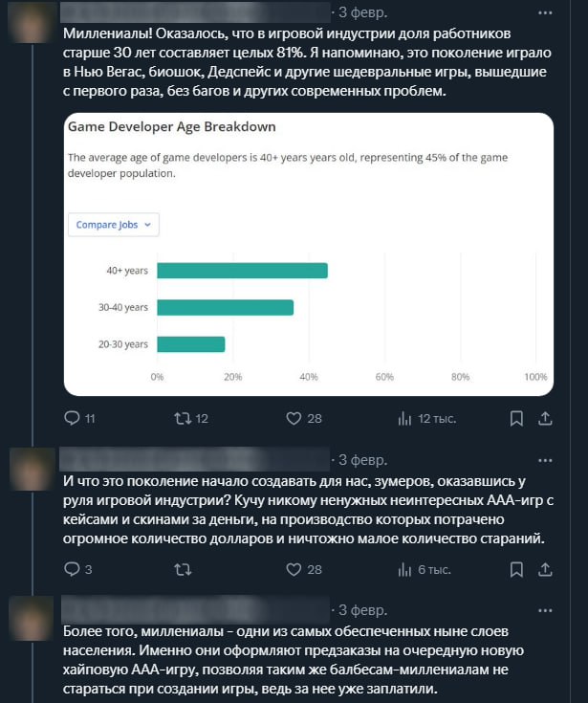
Task: Like the first tweet with the chart
Action: click(x=294, y=418)
